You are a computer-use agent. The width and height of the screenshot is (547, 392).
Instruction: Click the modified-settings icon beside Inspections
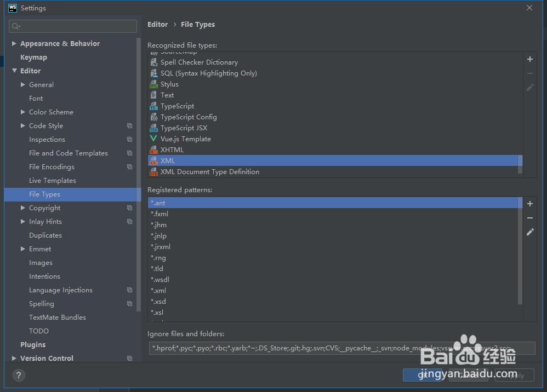click(x=129, y=139)
